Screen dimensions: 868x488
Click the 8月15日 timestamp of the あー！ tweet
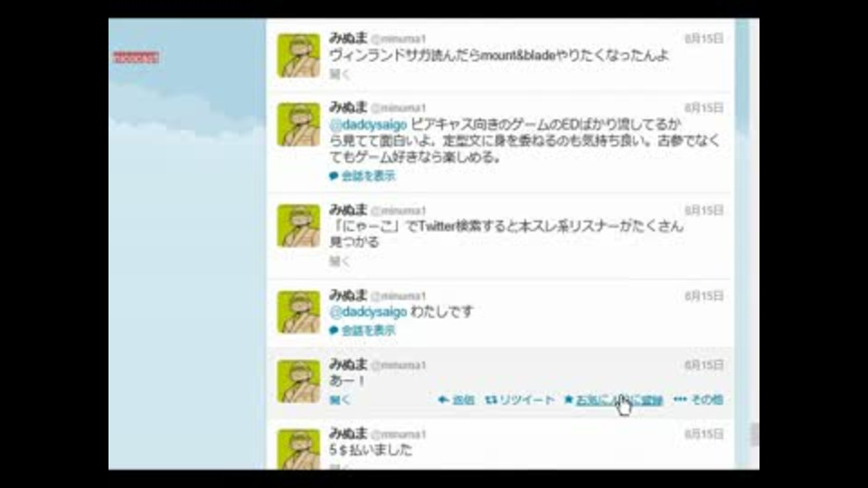703,365
